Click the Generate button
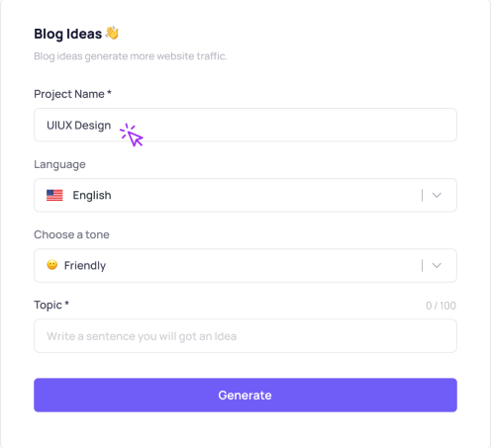Viewport: 491px width, 448px height. 245,395
